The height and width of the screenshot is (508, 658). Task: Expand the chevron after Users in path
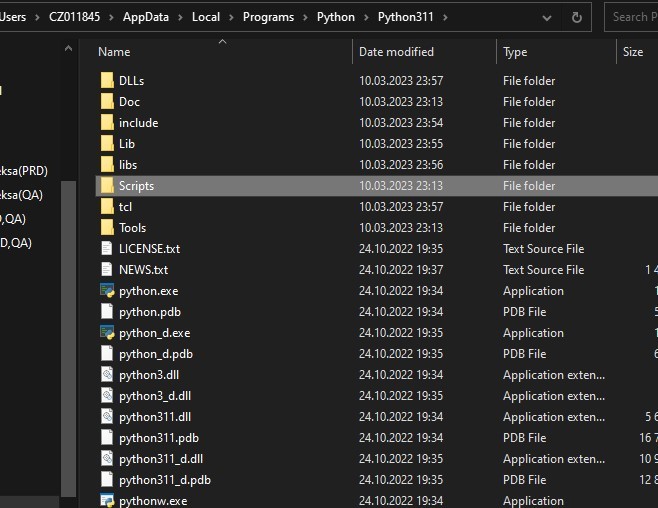click(37, 18)
